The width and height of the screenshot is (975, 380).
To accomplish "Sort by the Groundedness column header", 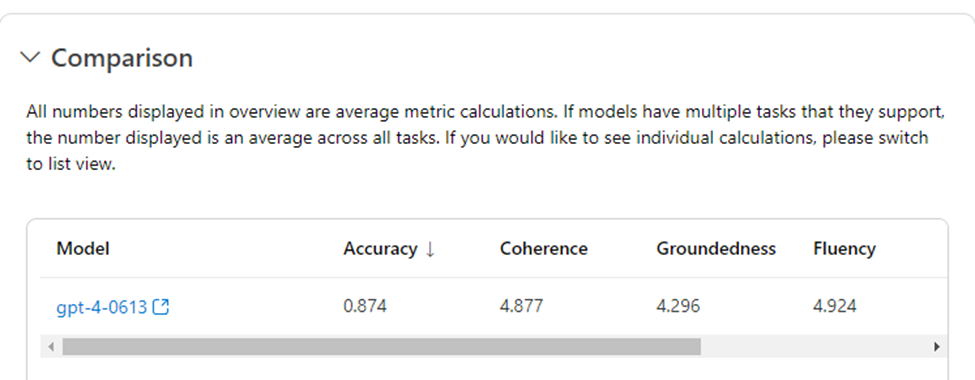I will [x=716, y=249].
